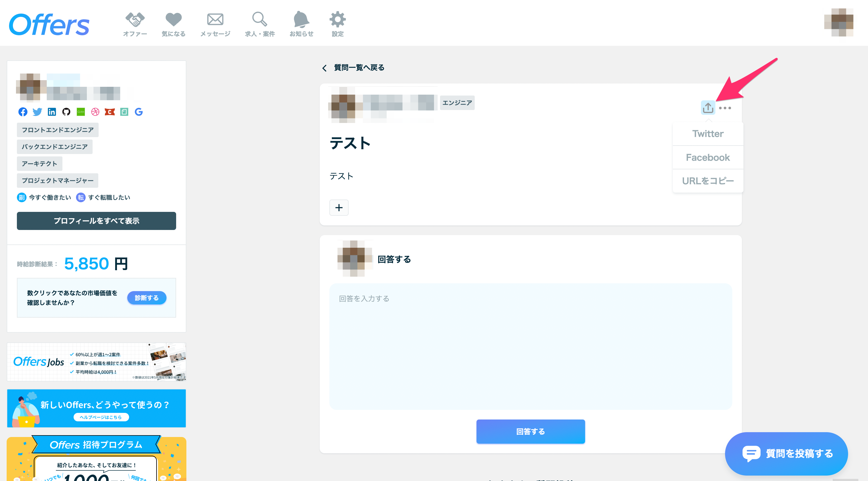Click the エンジニア tag badge
The height and width of the screenshot is (481, 868).
[x=457, y=103]
